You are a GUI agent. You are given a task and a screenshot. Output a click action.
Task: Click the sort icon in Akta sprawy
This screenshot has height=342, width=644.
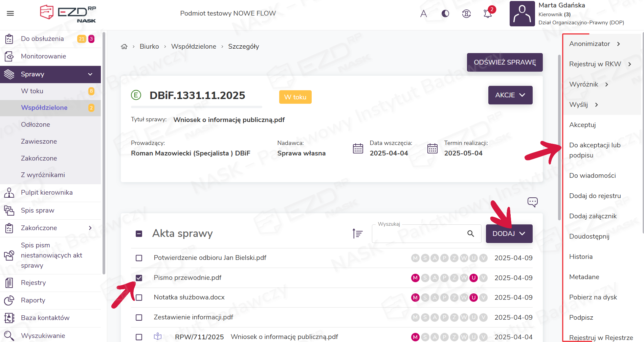[x=357, y=234]
